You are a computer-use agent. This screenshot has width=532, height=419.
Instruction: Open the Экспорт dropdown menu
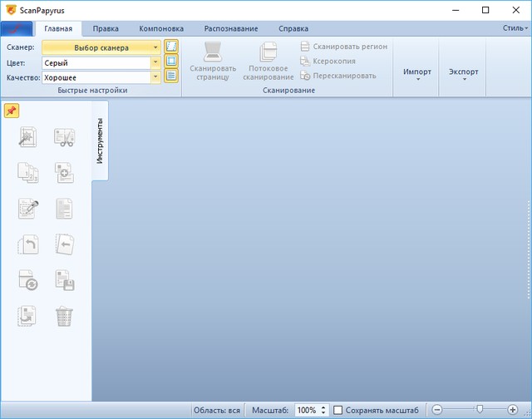point(464,73)
